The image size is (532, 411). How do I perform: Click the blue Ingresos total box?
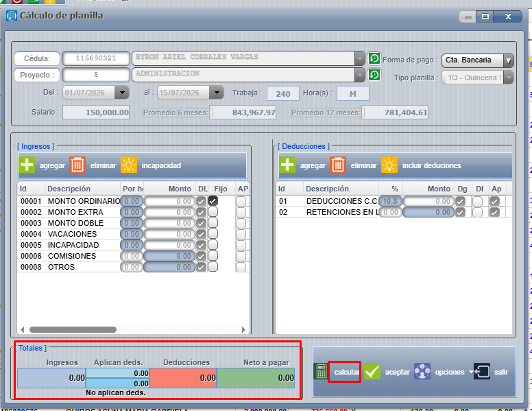(x=51, y=378)
